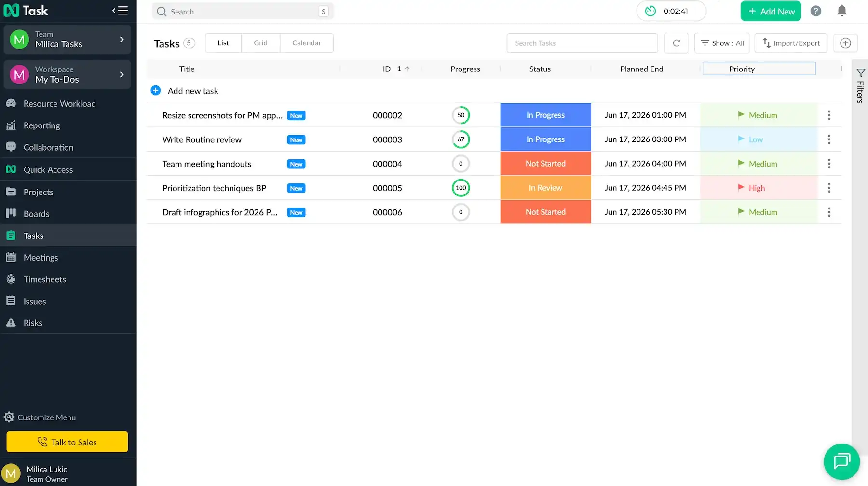Open notifications bell icon
The image size is (868, 486).
842,11
